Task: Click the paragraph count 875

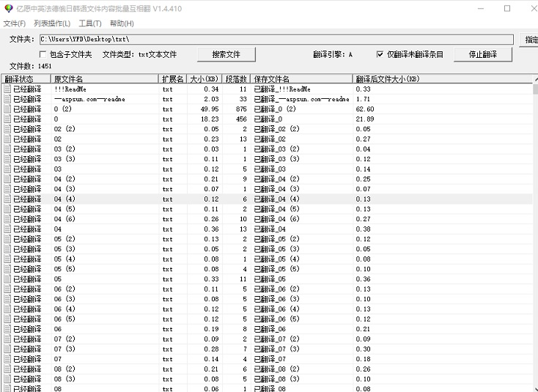Action: point(241,109)
